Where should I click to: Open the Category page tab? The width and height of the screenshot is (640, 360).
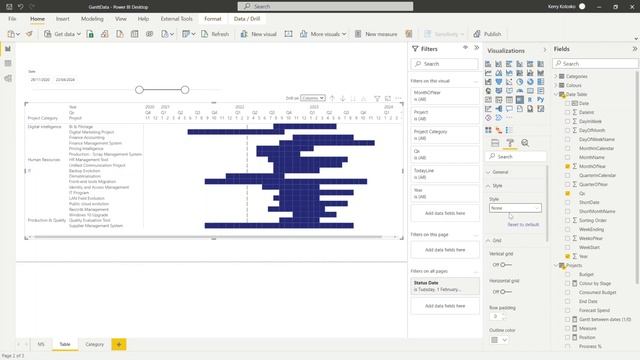(x=95, y=344)
